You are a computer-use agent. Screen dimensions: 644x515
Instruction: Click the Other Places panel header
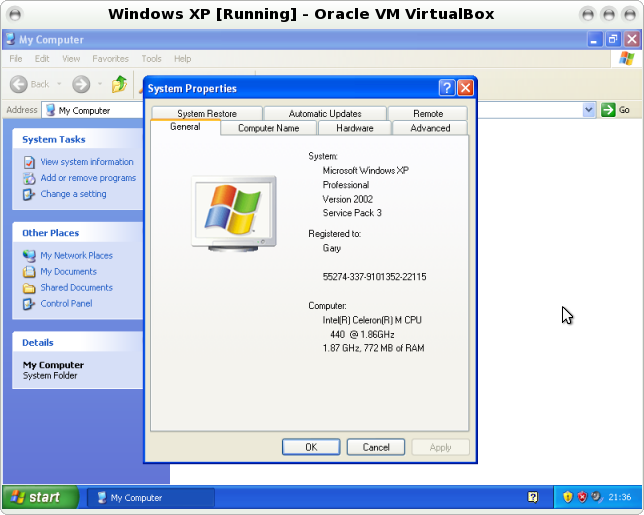point(78,233)
